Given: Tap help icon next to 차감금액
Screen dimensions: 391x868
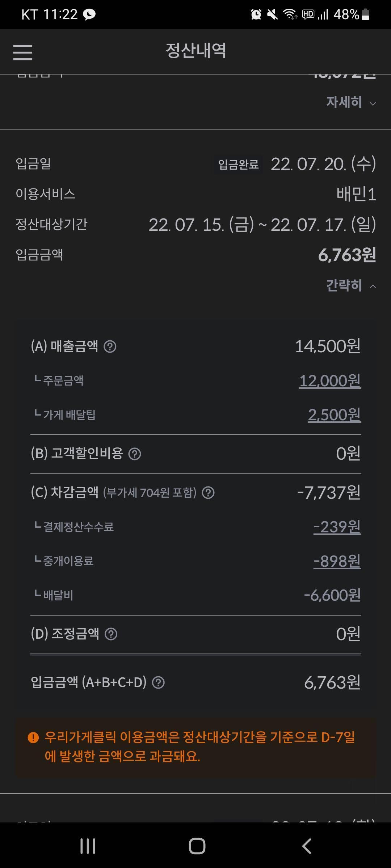Looking at the screenshot, I should (x=208, y=493).
